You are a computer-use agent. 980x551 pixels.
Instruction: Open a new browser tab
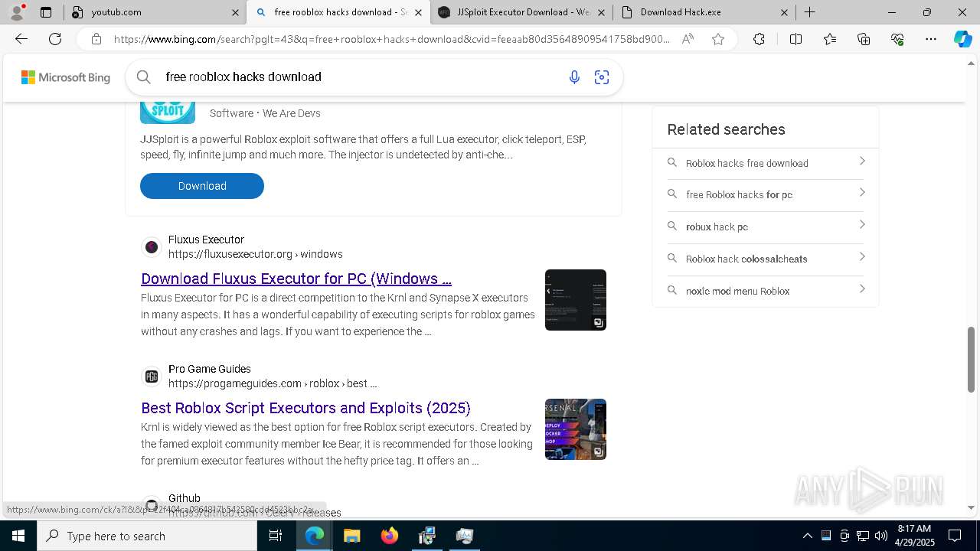pos(809,12)
